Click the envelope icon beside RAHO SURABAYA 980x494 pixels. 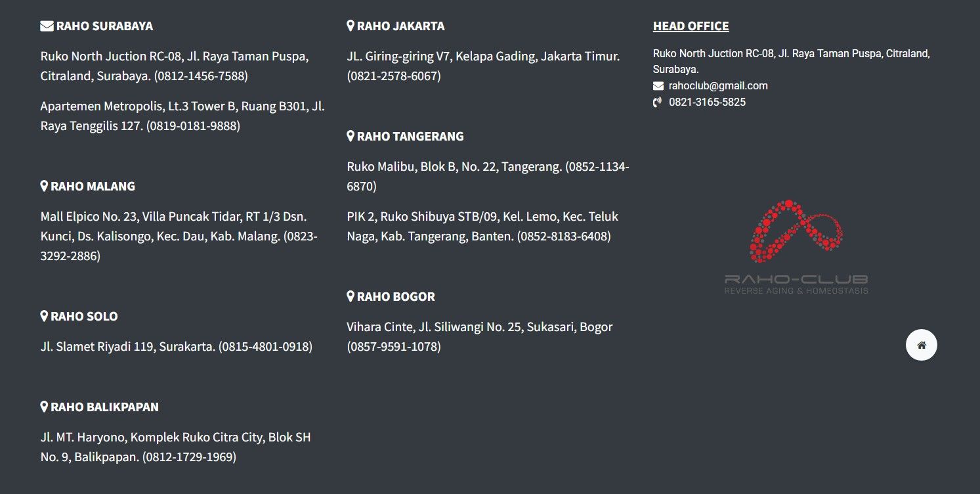[47, 26]
